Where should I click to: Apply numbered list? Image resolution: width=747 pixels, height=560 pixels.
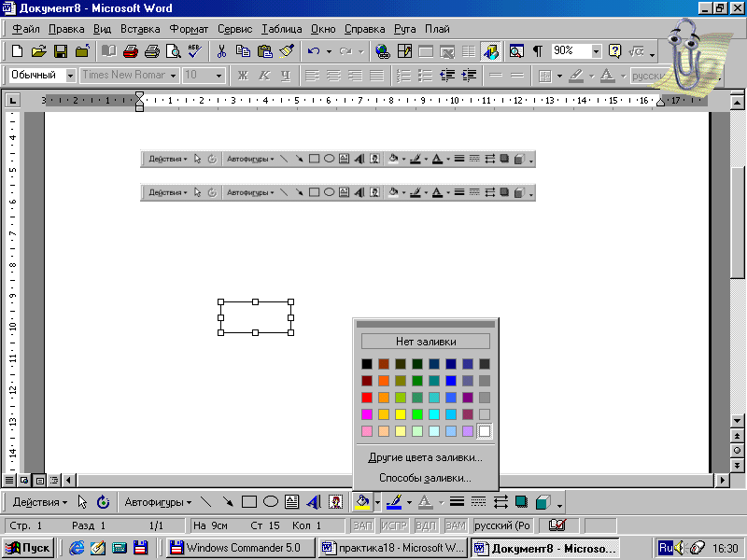pyautogui.click(x=403, y=76)
